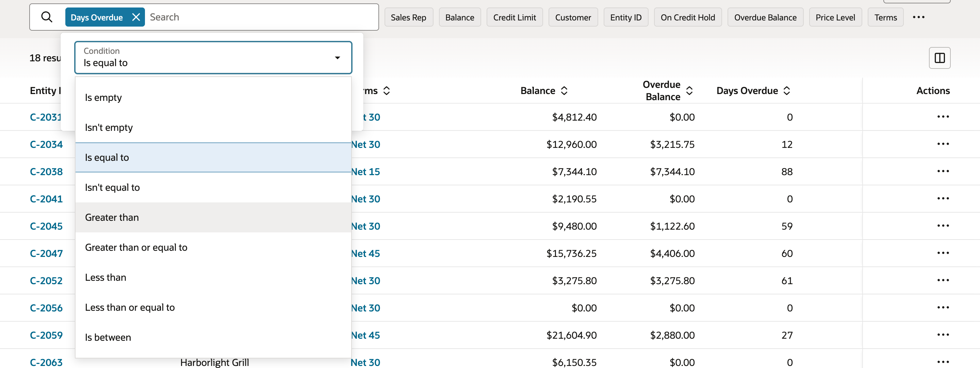Remove the Days Overdue filter chip
The image size is (980, 368).
pyautogui.click(x=136, y=17)
